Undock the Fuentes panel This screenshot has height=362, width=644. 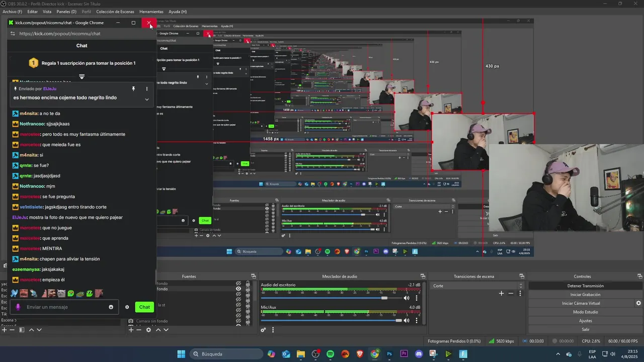coord(254,276)
